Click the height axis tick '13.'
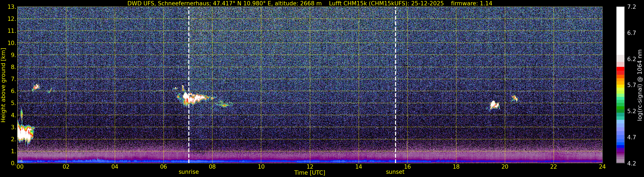Image resolution: width=644 pixels, height=177 pixels. coord(12,7)
